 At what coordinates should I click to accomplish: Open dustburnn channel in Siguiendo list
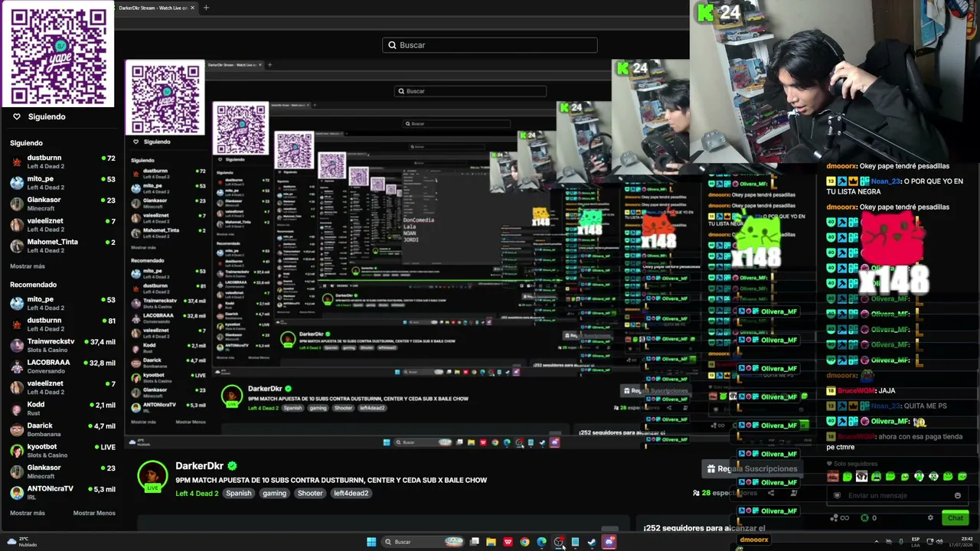[x=61, y=161]
